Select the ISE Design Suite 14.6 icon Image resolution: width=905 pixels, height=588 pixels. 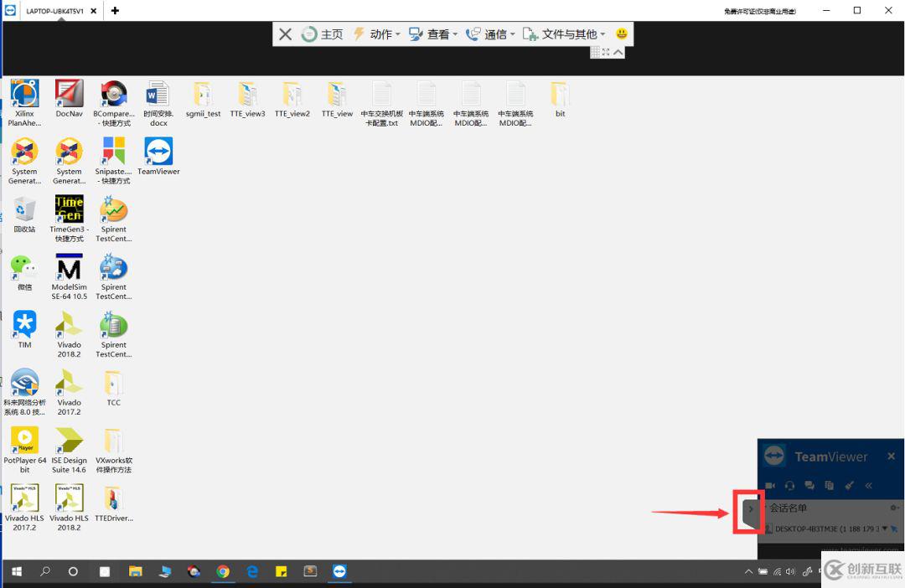[70, 449]
